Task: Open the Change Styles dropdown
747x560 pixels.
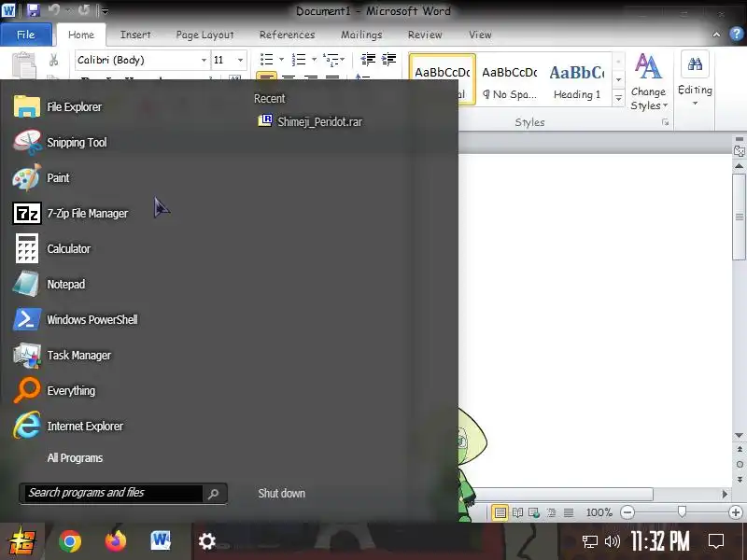Action: click(x=648, y=82)
